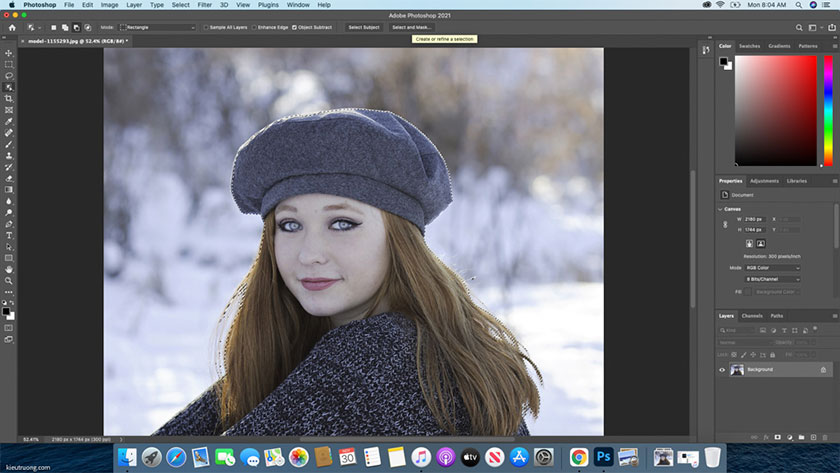The width and height of the screenshot is (840, 473).
Task: Select the Healing Brush tool
Action: point(9,133)
